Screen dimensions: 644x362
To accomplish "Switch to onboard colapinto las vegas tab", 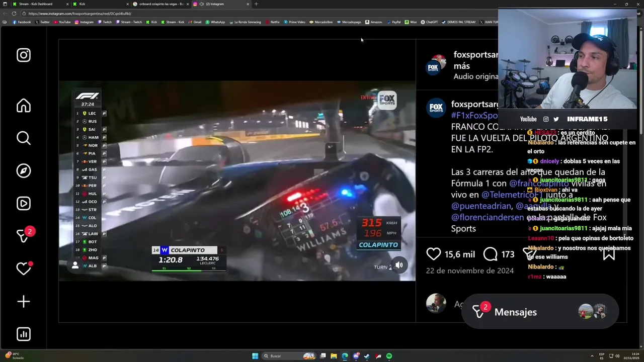I will pyautogui.click(x=161, y=4).
